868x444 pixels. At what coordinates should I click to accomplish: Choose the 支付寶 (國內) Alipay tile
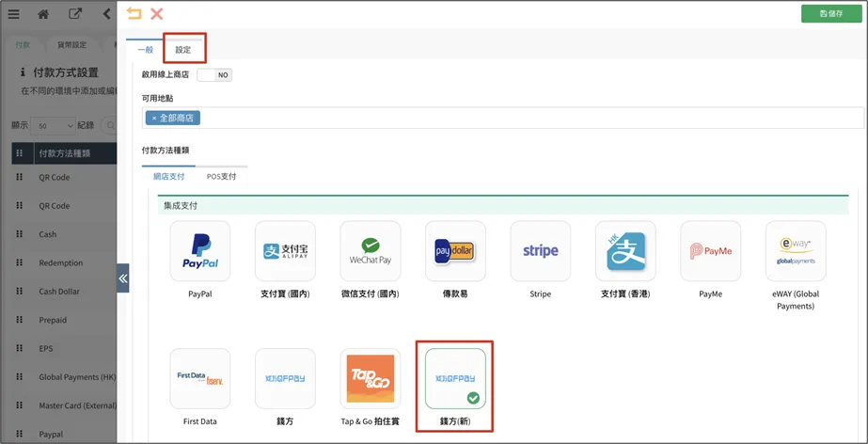coord(285,251)
